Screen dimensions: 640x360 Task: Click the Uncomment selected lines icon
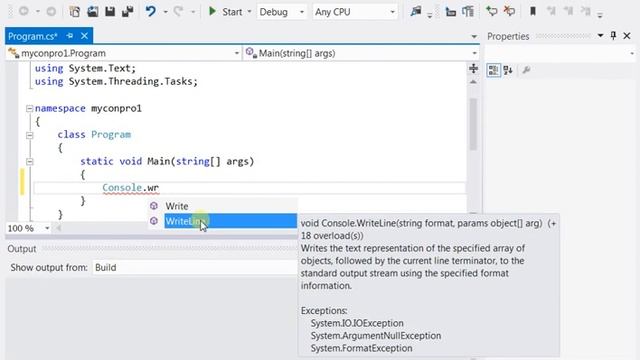point(509,11)
